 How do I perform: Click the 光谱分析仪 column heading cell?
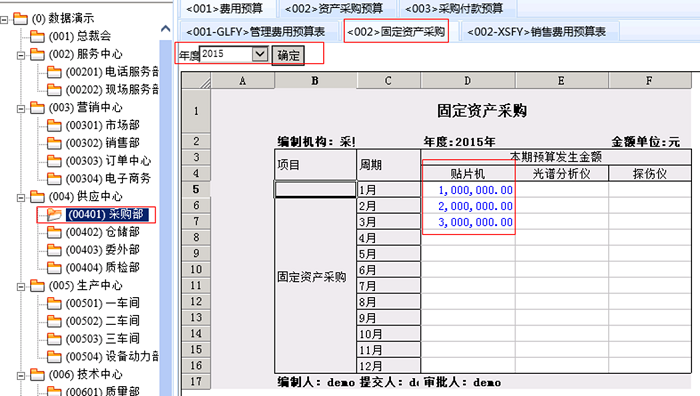click(562, 174)
